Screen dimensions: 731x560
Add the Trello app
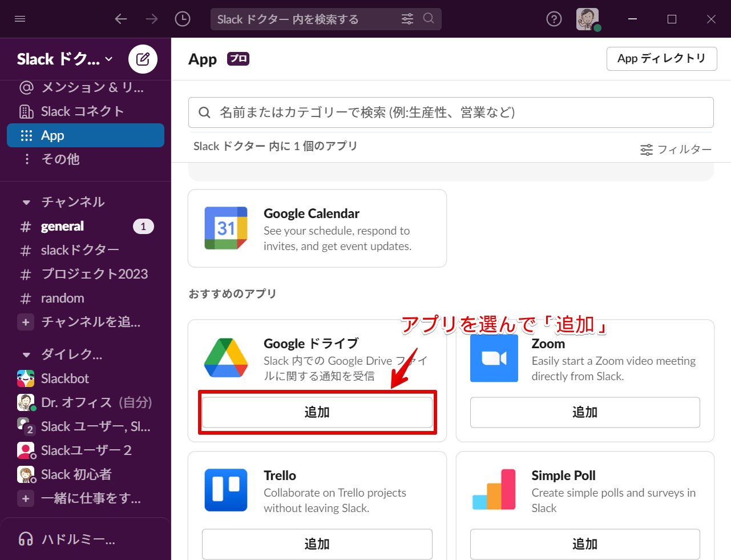pyautogui.click(x=317, y=544)
